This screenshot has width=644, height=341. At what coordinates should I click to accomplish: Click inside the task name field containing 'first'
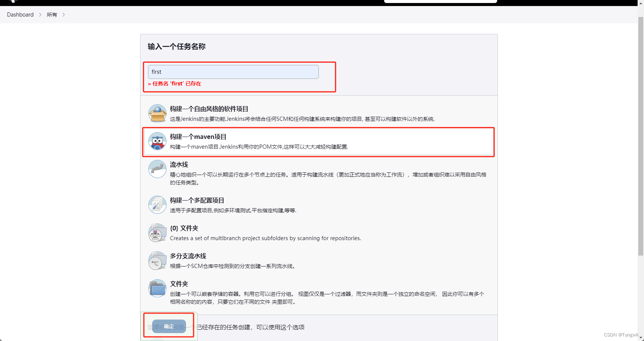(233, 72)
